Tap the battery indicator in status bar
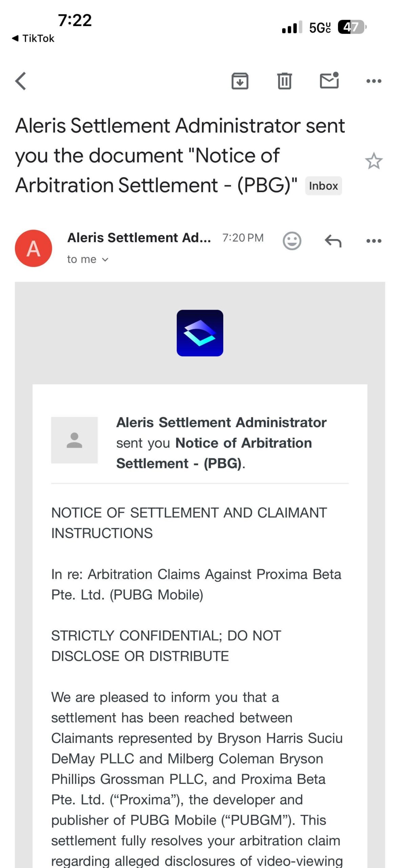The image size is (400, 868). pyautogui.click(x=352, y=27)
